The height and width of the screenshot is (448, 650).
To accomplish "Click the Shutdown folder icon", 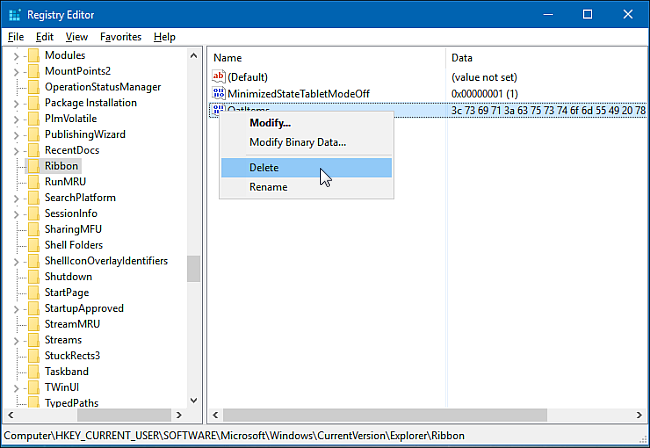I will 34,277.
